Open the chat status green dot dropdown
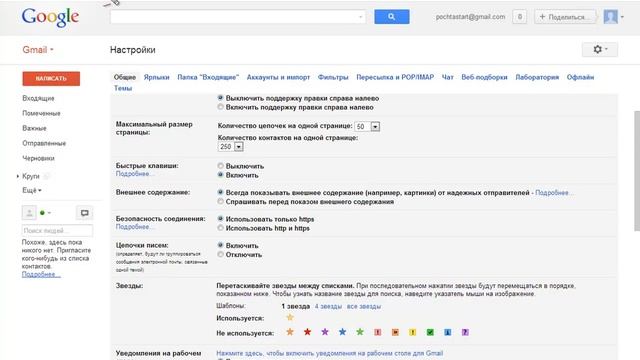The height and width of the screenshot is (360, 640). [x=45, y=213]
